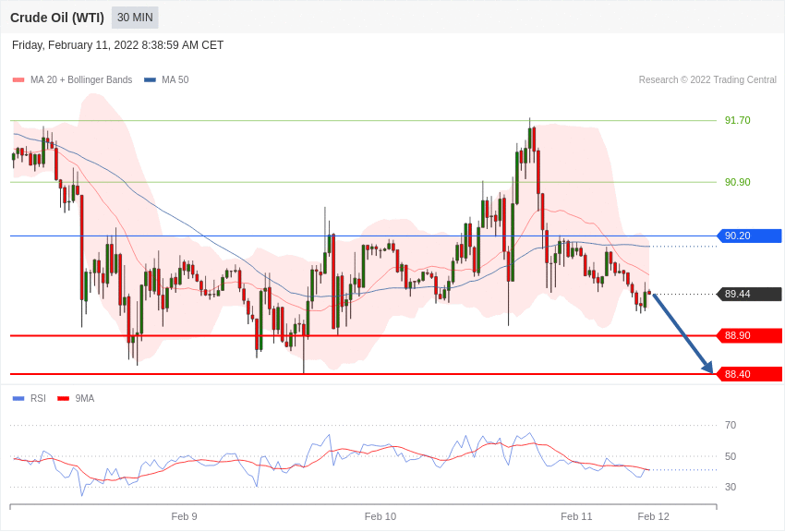Click the Feb 12 date axis label
Image resolution: width=785 pixels, height=532 pixels.
[x=653, y=516]
